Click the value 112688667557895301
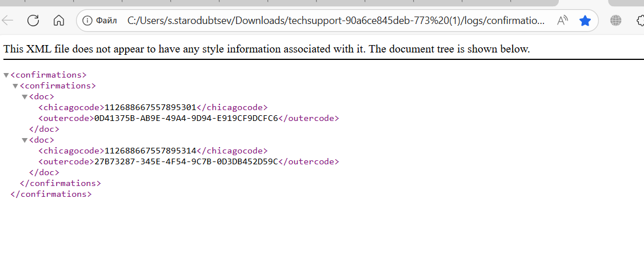The image size is (644, 271). (150, 107)
